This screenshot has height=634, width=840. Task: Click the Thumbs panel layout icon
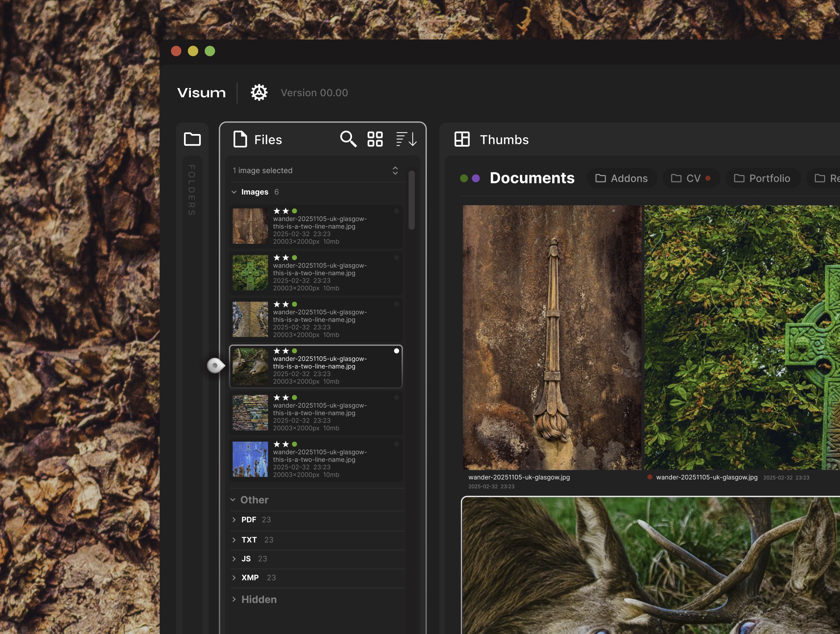point(462,139)
